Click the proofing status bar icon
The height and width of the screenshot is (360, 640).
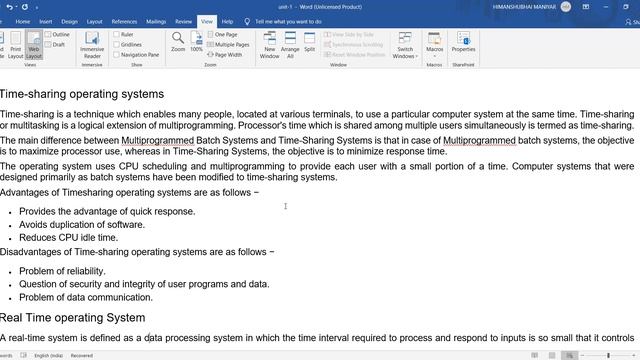tap(23, 356)
